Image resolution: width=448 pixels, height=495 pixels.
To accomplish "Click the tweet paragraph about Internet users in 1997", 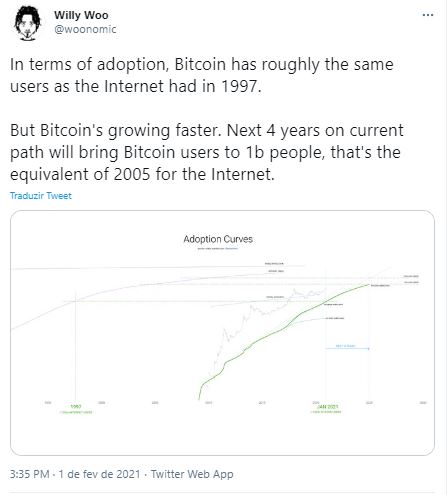I will tap(202, 75).
